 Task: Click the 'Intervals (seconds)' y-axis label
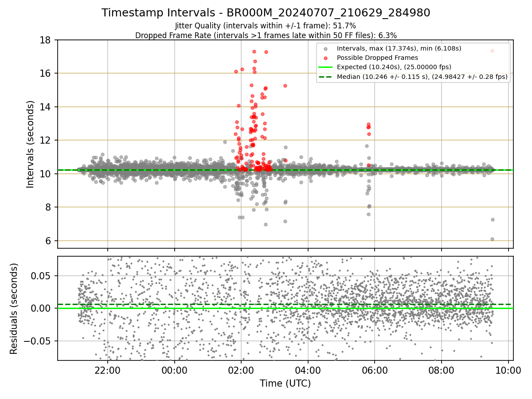point(30,144)
